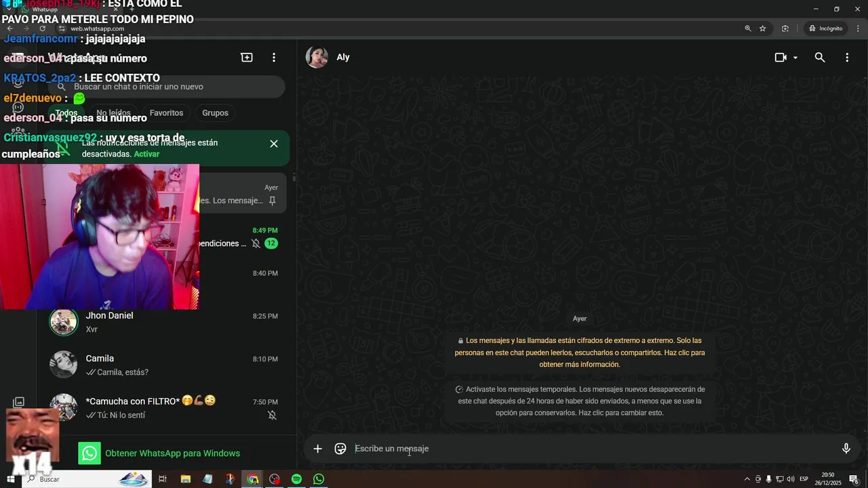Open the volume control in the tray
Image resolution: width=868 pixels, height=488 pixels.
[x=790, y=479]
